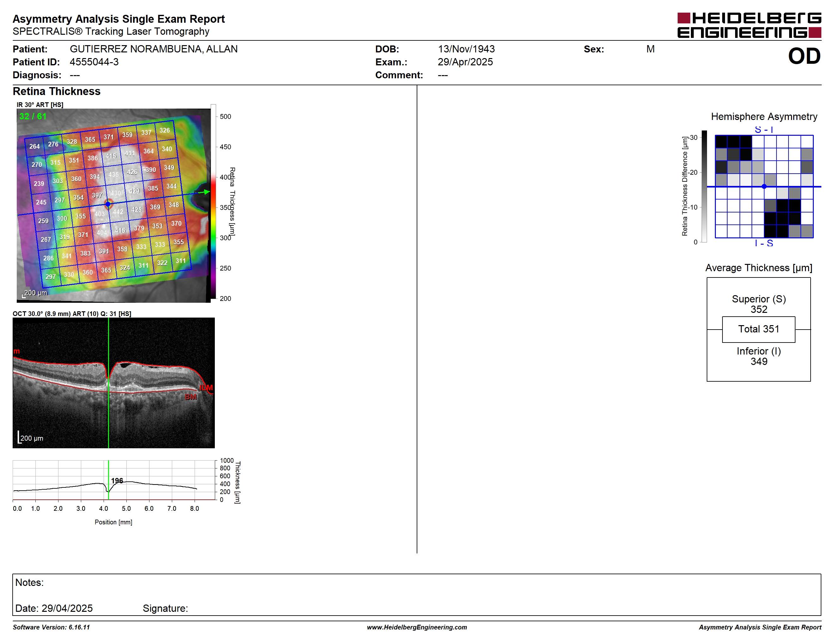This screenshot has height=644, width=834.
Task: Click the Date: 29/04/2025 entry
Action: pos(54,608)
